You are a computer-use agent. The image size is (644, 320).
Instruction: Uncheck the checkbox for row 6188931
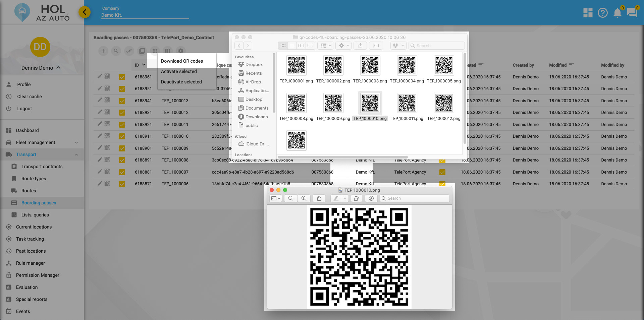[x=122, y=113]
